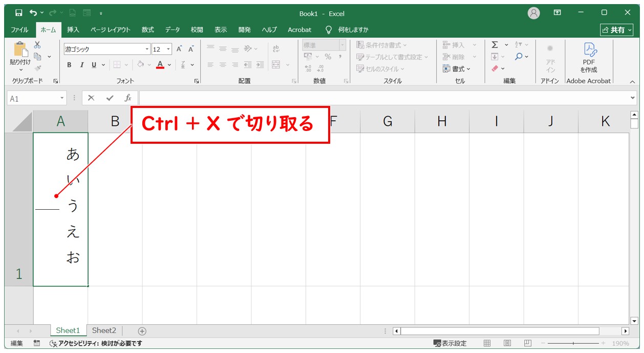Open the 数式 (Formulas) tab
Viewport: 644px width, 353px height.
[x=147, y=30]
